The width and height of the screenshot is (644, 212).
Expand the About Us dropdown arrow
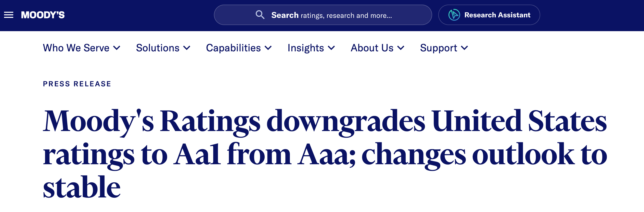[401, 48]
